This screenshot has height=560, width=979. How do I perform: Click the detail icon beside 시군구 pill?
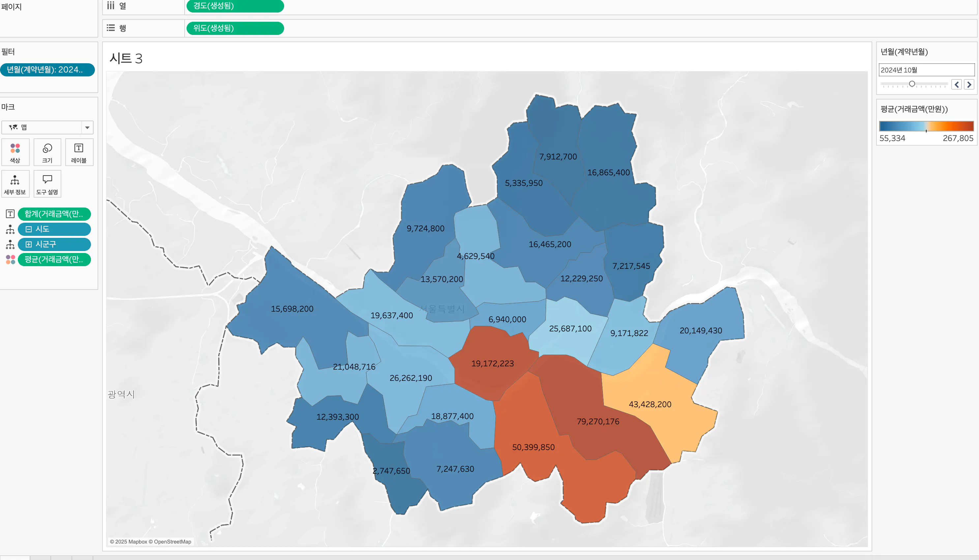pyautogui.click(x=11, y=244)
